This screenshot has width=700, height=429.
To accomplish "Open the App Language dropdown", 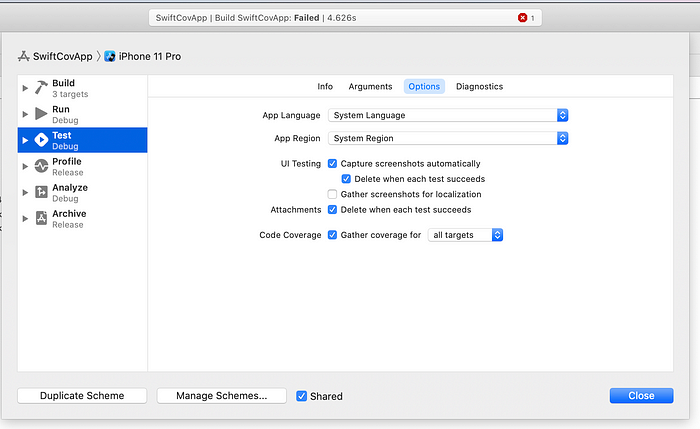I will [x=448, y=115].
